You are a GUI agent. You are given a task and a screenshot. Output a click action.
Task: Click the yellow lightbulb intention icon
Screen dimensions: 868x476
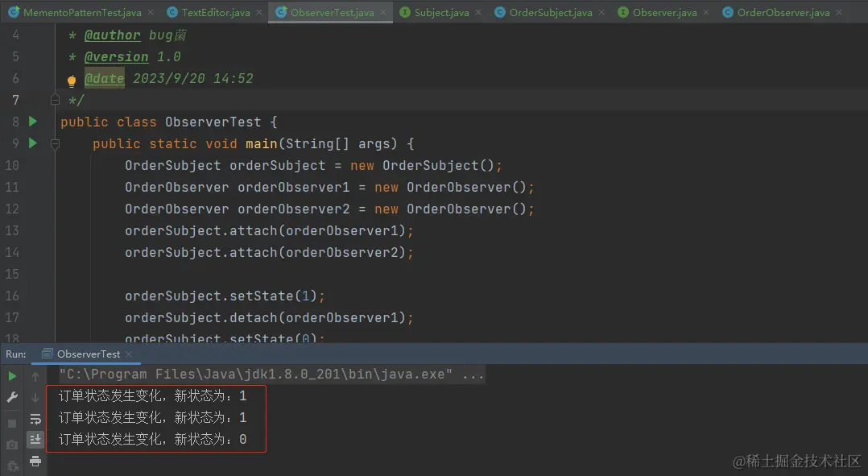pyautogui.click(x=72, y=81)
